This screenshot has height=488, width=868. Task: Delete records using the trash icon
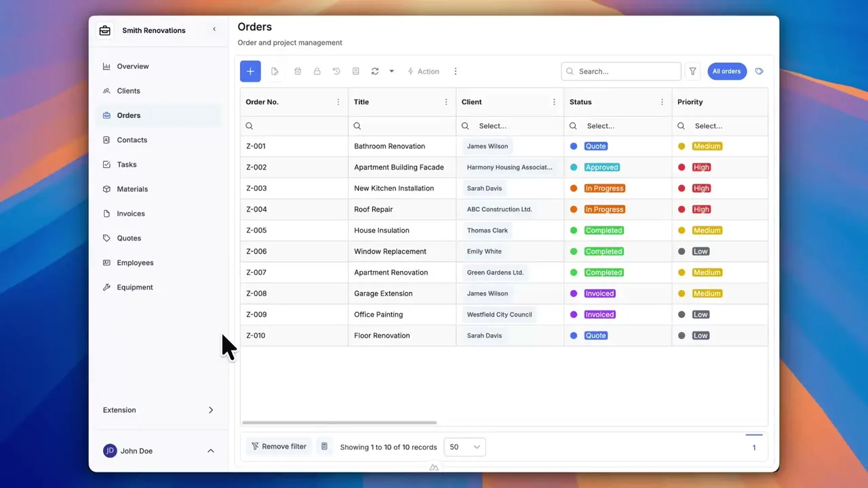click(x=298, y=71)
